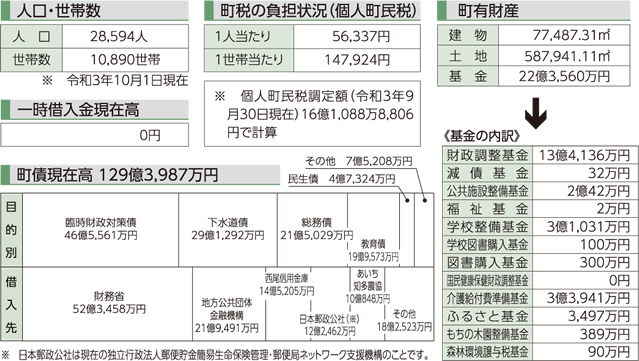Click the 総務債 chart segment
Screen dimensions: 639x361
tap(313, 230)
